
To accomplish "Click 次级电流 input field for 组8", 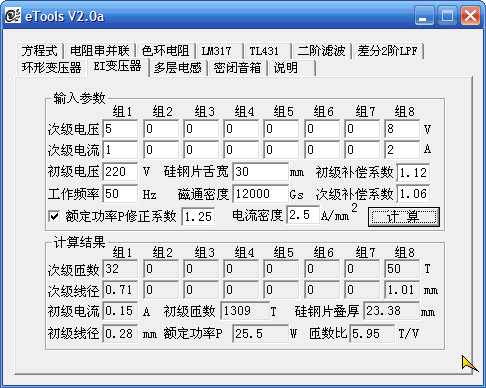I will (402, 150).
